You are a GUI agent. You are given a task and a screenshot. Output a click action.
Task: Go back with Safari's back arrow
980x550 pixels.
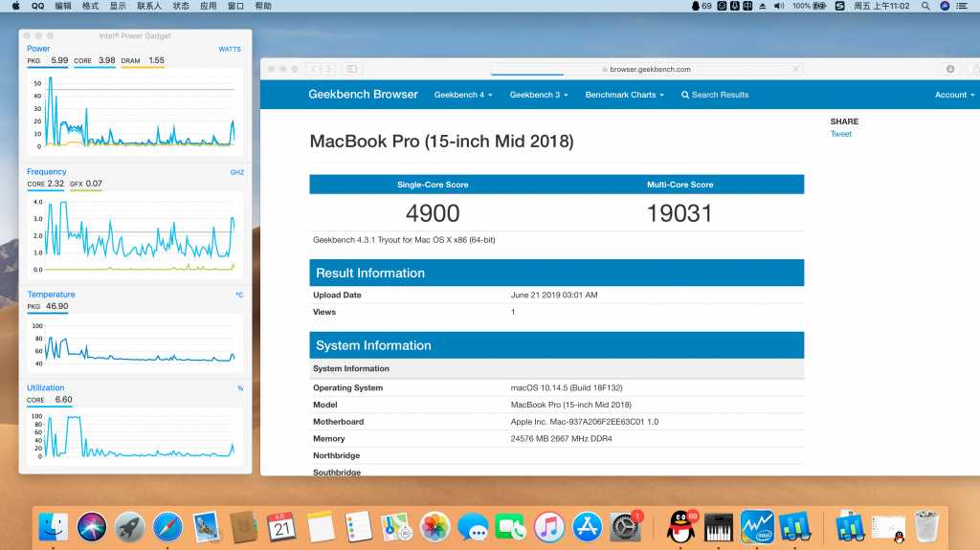[312, 69]
